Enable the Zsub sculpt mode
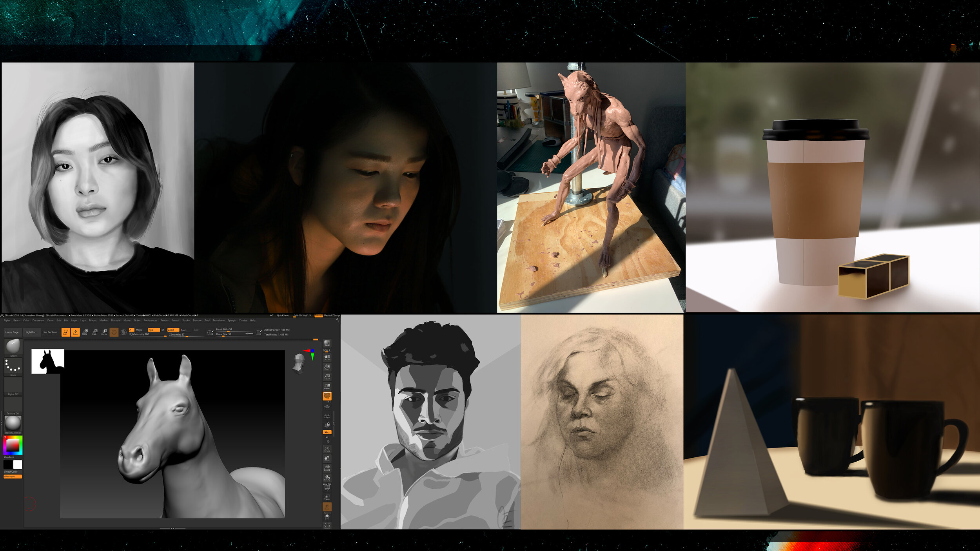Viewport: 980px width, 551px height. point(183,330)
